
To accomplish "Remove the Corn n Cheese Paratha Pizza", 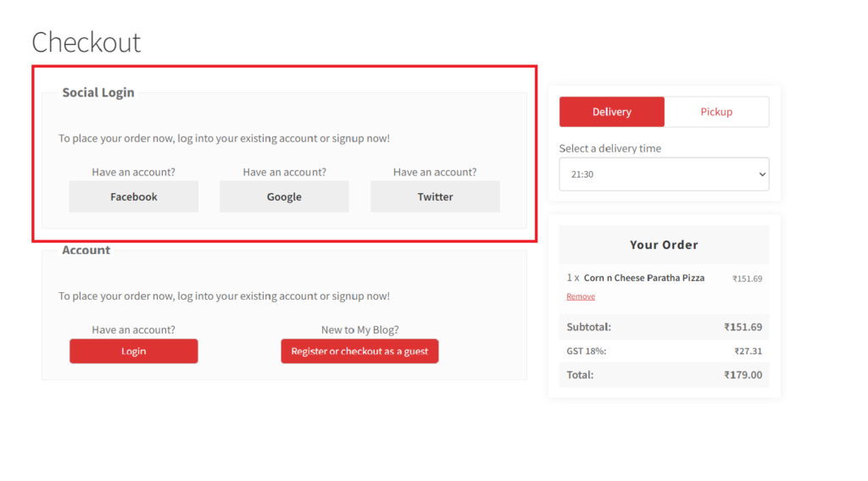I will 581,296.
